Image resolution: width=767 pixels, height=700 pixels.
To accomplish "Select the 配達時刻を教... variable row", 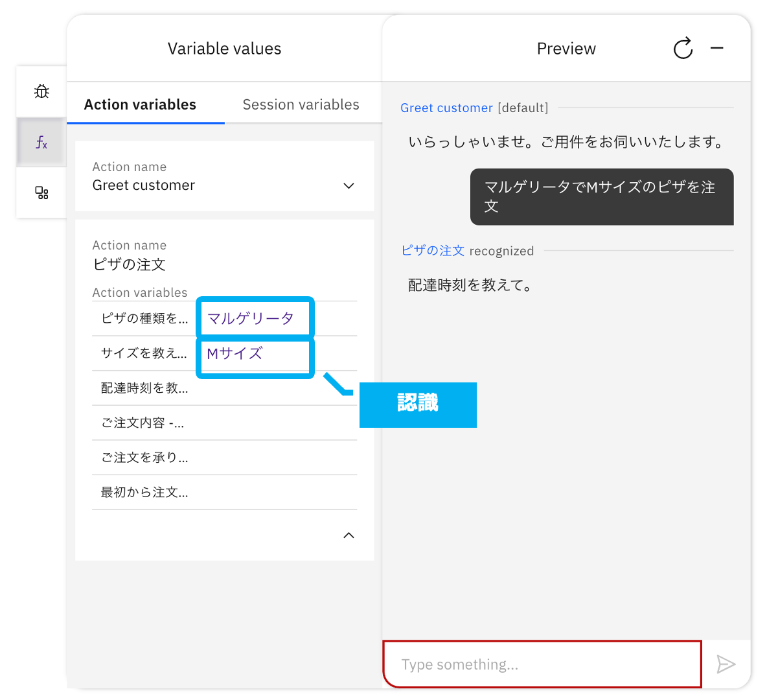I will point(225,388).
